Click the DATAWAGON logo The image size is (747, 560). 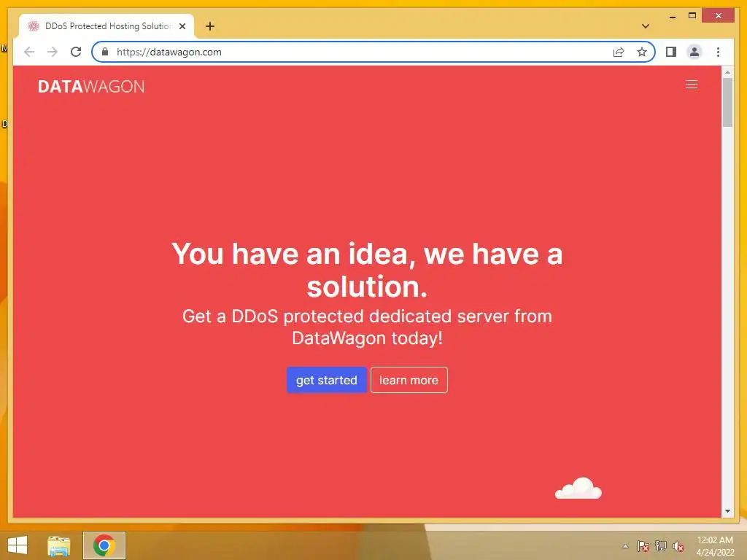coord(91,86)
